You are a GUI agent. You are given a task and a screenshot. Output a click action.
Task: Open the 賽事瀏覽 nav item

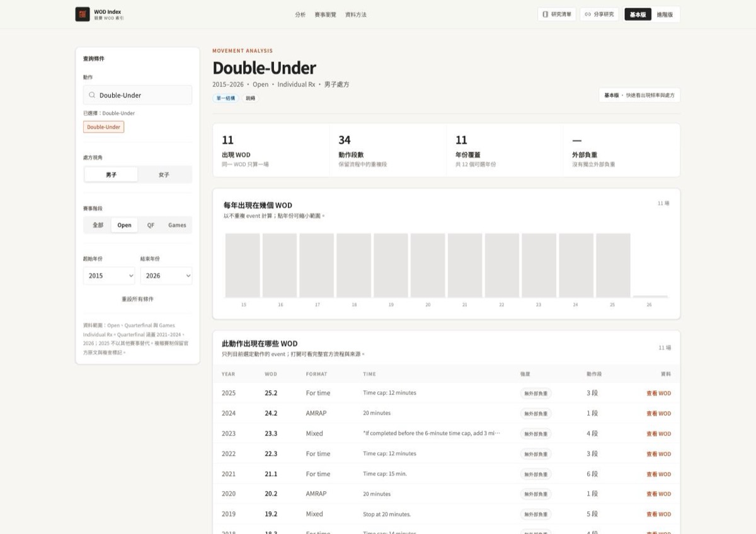326,15
